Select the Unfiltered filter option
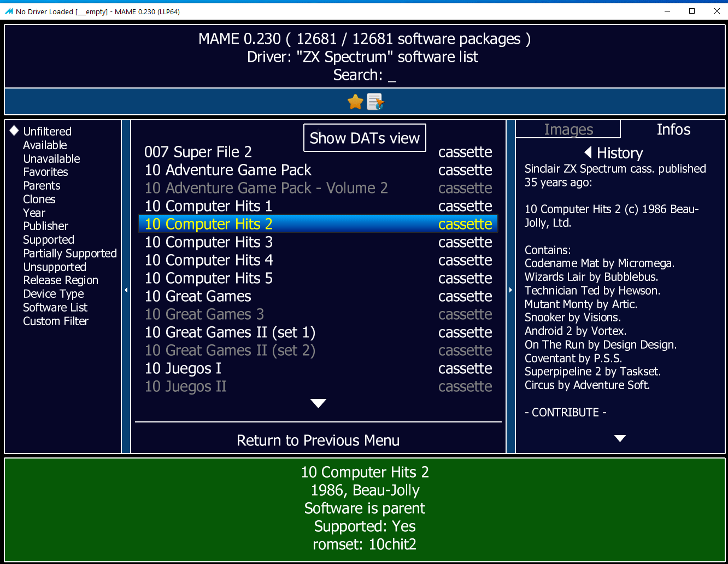The image size is (728, 564). [x=47, y=132]
